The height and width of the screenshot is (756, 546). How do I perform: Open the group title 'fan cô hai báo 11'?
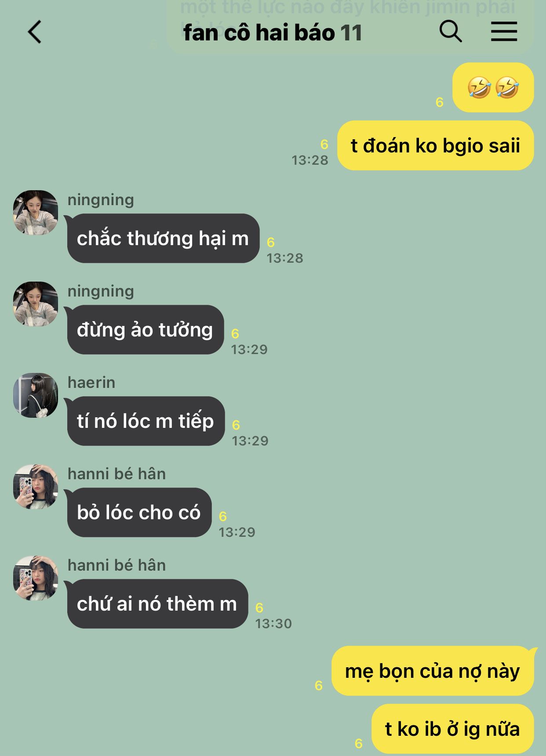[x=273, y=33]
